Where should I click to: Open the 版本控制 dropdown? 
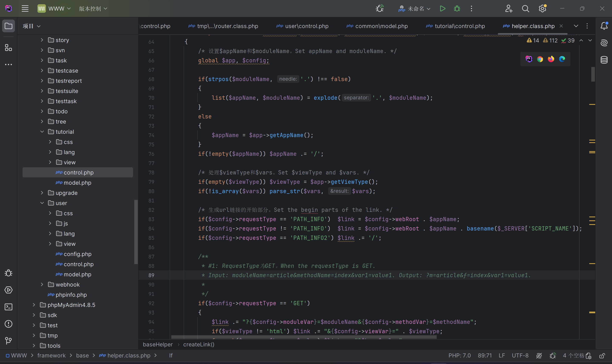(93, 8)
